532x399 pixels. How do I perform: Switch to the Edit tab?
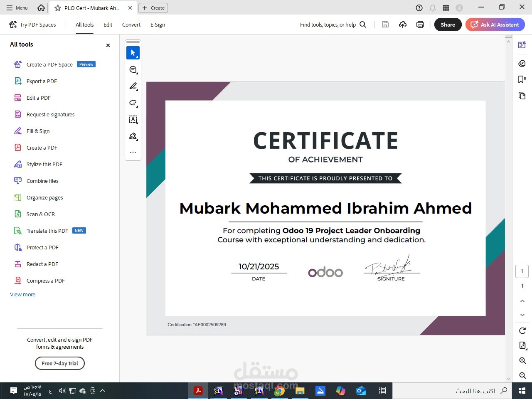pos(108,25)
